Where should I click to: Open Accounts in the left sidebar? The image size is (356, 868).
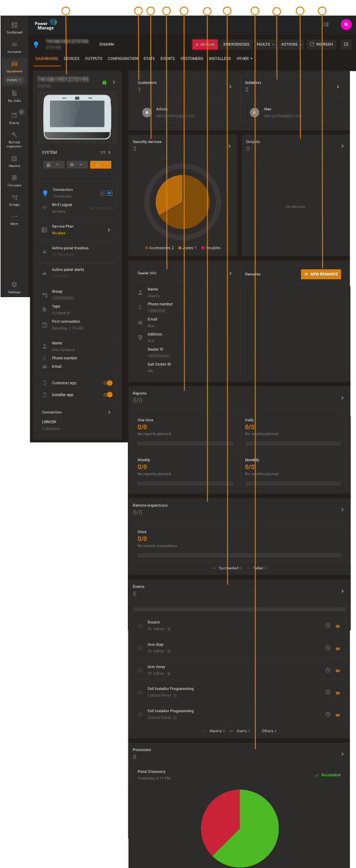(14, 47)
